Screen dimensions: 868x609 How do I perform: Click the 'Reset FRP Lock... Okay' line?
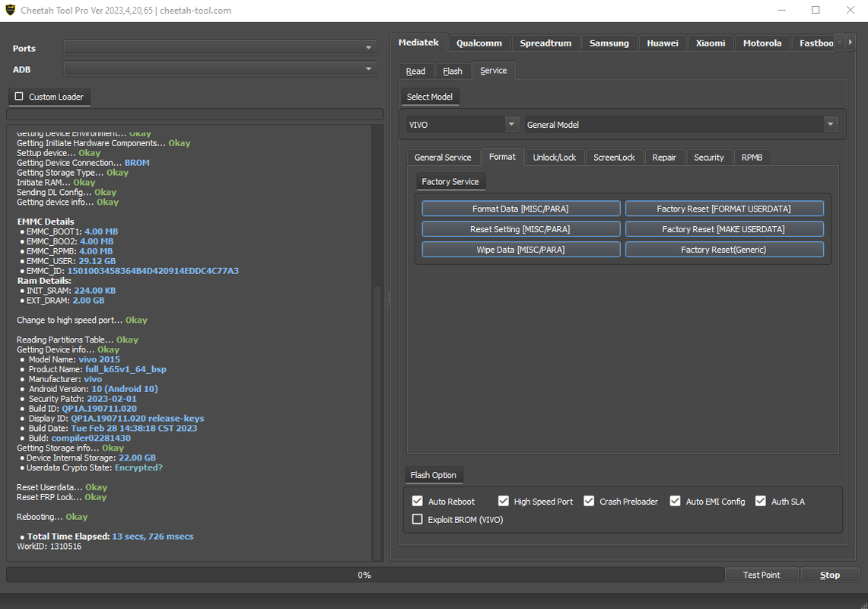point(62,497)
